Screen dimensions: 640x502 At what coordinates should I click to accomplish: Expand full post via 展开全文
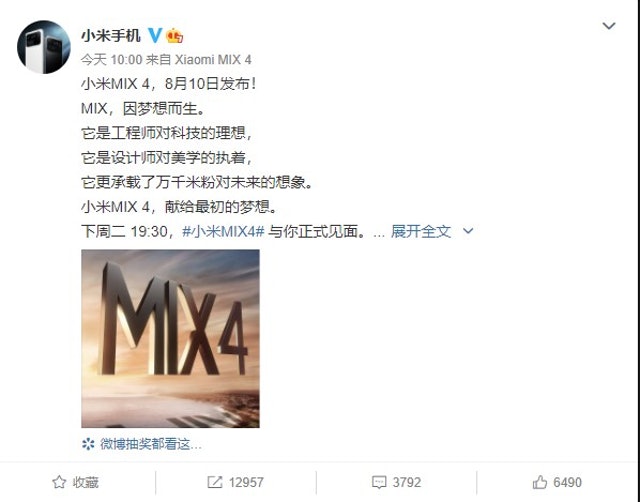[x=421, y=231]
